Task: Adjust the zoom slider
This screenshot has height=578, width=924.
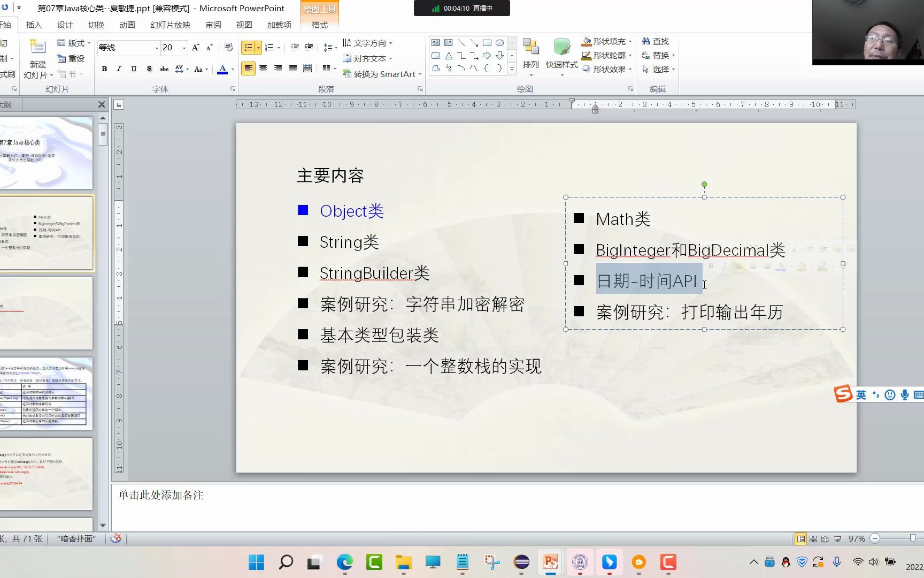Action: tap(913, 538)
